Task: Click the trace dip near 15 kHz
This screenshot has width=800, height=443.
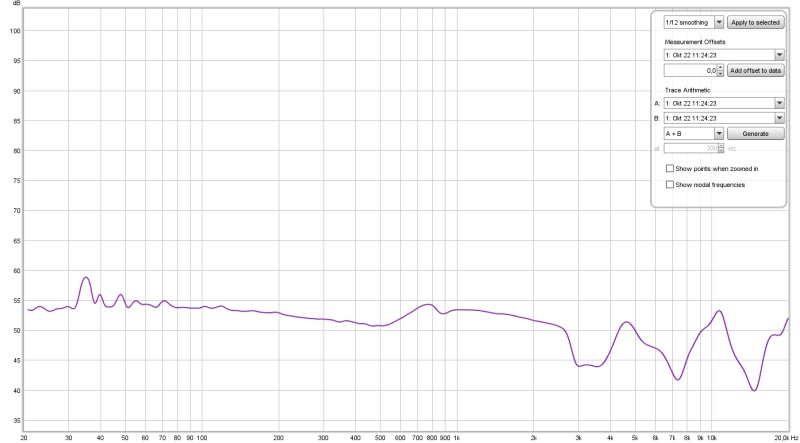Action: pyautogui.click(x=754, y=390)
